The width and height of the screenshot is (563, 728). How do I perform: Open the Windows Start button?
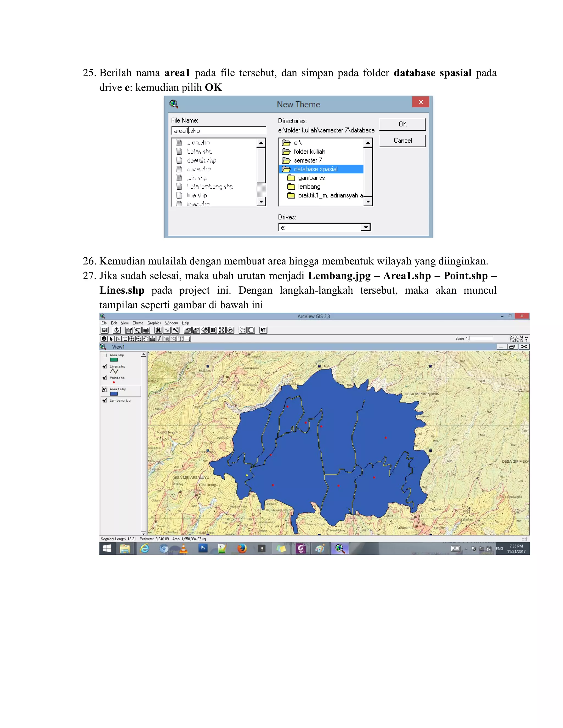pyautogui.click(x=107, y=548)
